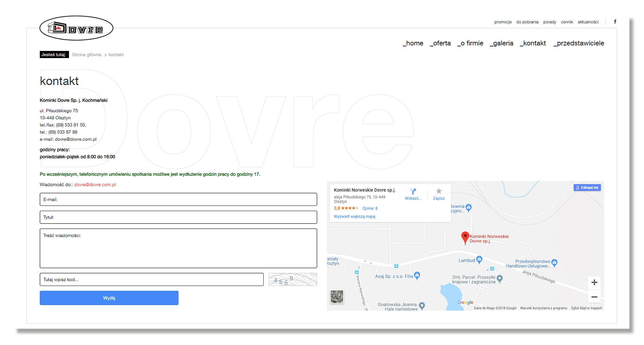Image resolution: width=644 pixels, height=345 pixels.
Task: Open the cennik link
Action: pyautogui.click(x=567, y=22)
